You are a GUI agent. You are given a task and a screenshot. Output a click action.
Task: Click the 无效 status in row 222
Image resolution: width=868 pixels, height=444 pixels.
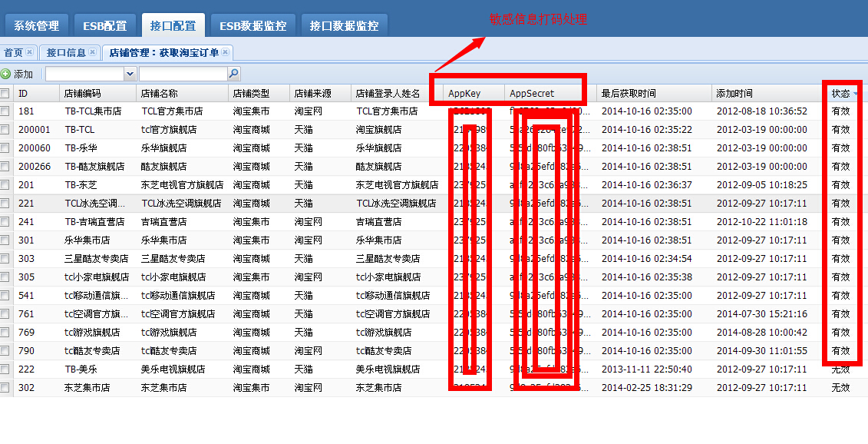pyautogui.click(x=840, y=369)
